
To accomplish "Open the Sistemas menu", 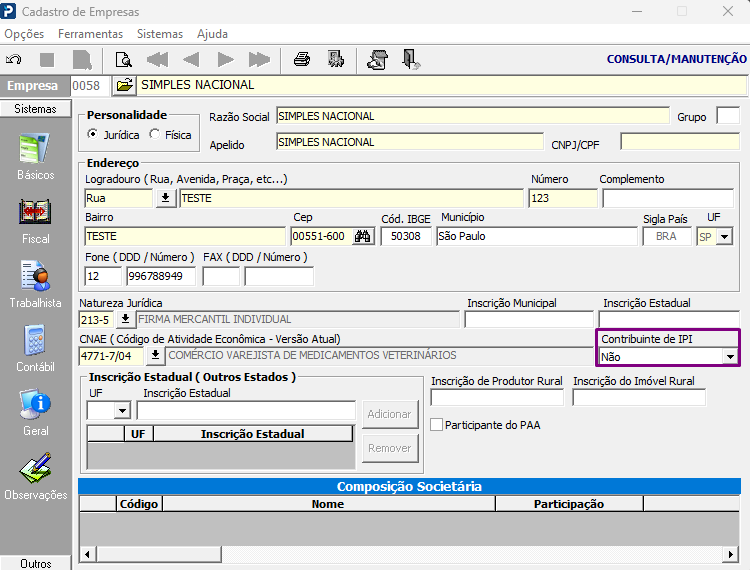I will point(160,34).
